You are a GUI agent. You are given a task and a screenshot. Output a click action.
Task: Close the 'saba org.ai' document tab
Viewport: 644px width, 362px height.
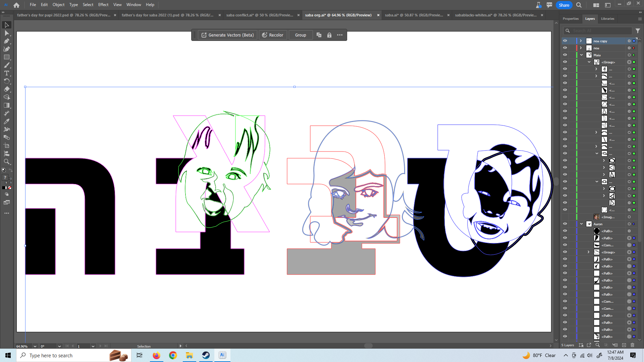tap(378, 15)
